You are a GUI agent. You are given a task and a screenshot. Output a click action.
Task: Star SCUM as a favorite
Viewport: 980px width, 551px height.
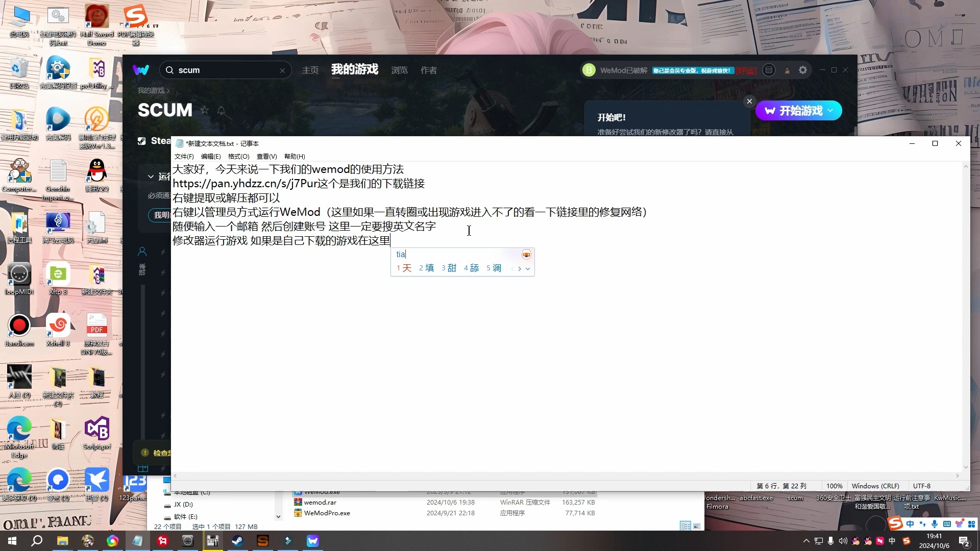pos(205,110)
